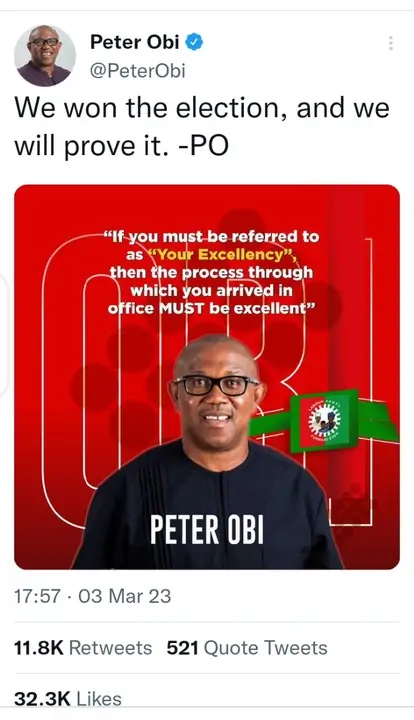The height and width of the screenshot is (720, 414).
Task: View the 521 Quote Tweets list
Action: (247, 648)
